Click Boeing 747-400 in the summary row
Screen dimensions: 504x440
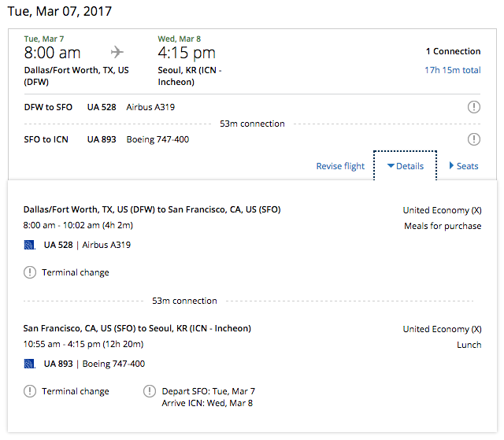point(157,139)
